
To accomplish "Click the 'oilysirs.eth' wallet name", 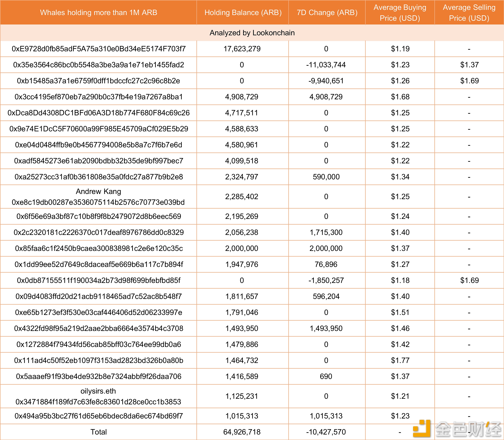I will click(x=98, y=391).
